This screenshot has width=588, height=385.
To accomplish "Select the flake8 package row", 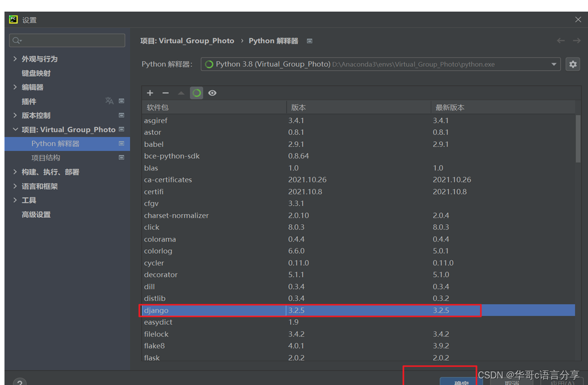I will coord(358,346).
